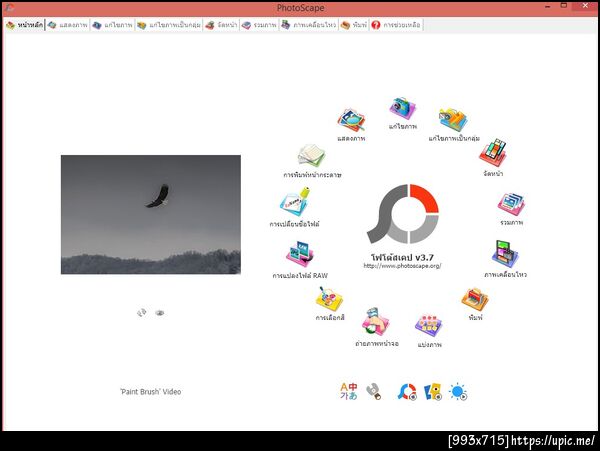Switch to the แสดงภาพ tab in top bar
This screenshot has height=451, width=600.
[x=68, y=25]
